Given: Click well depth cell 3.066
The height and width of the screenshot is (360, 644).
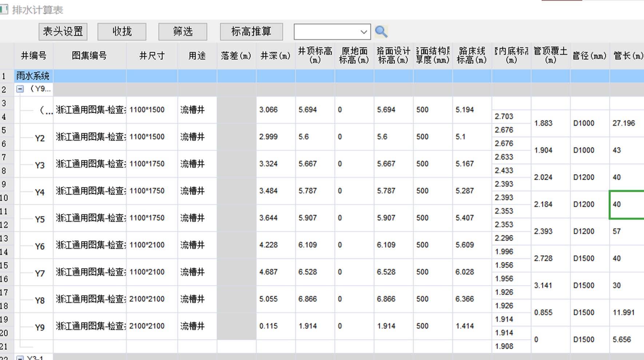Looking at the screenshot, I should coord(276,110).
